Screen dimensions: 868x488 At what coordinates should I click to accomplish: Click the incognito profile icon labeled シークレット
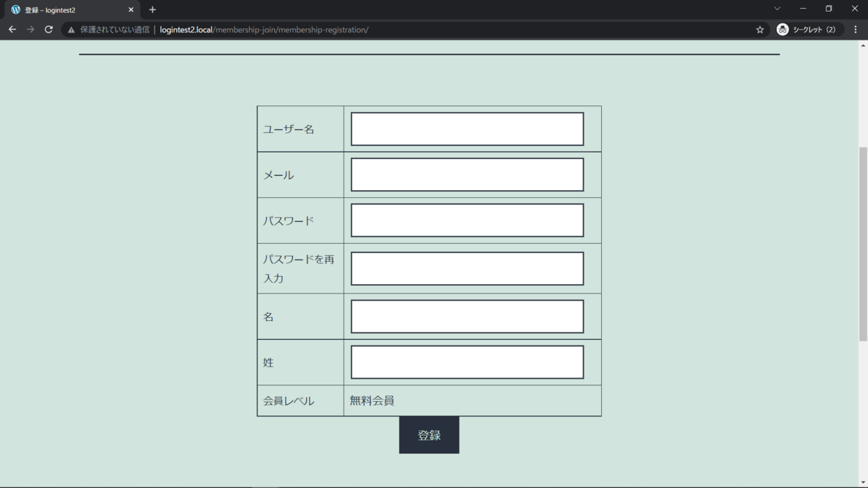[x=782, y=30]
